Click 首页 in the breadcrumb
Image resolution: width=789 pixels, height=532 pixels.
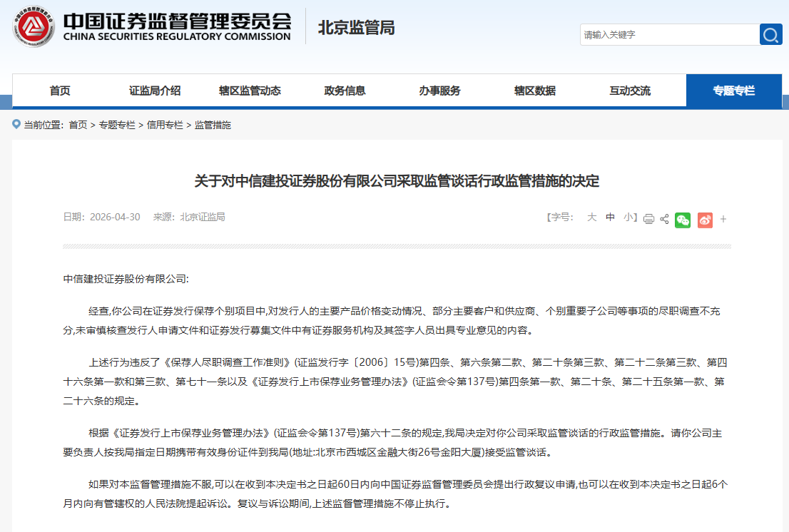pyautogui.click(x=78, y=125)
